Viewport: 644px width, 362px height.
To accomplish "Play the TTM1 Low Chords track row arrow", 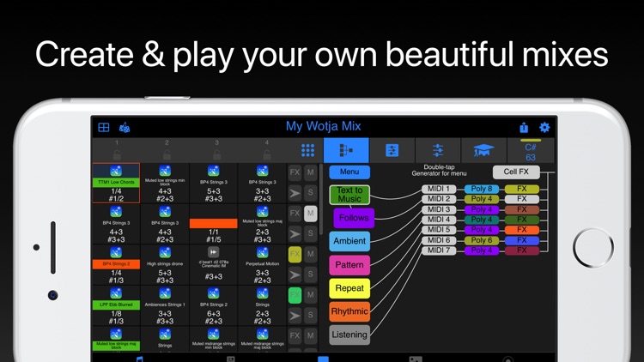I will [x=295, y=193].
